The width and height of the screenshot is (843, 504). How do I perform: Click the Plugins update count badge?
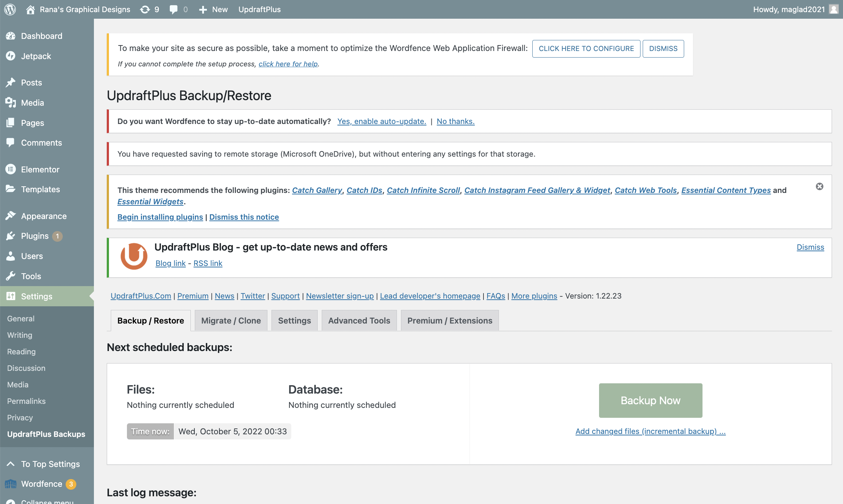pos(57,236)
